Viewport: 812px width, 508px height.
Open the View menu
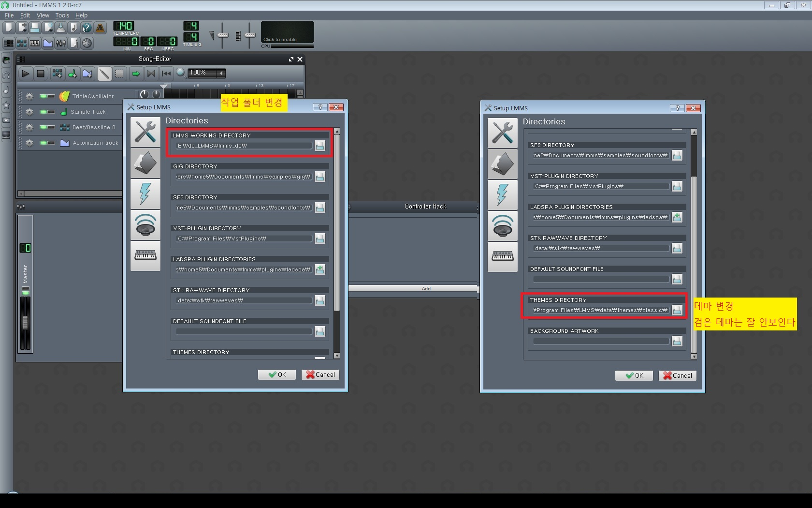point(43,15)
